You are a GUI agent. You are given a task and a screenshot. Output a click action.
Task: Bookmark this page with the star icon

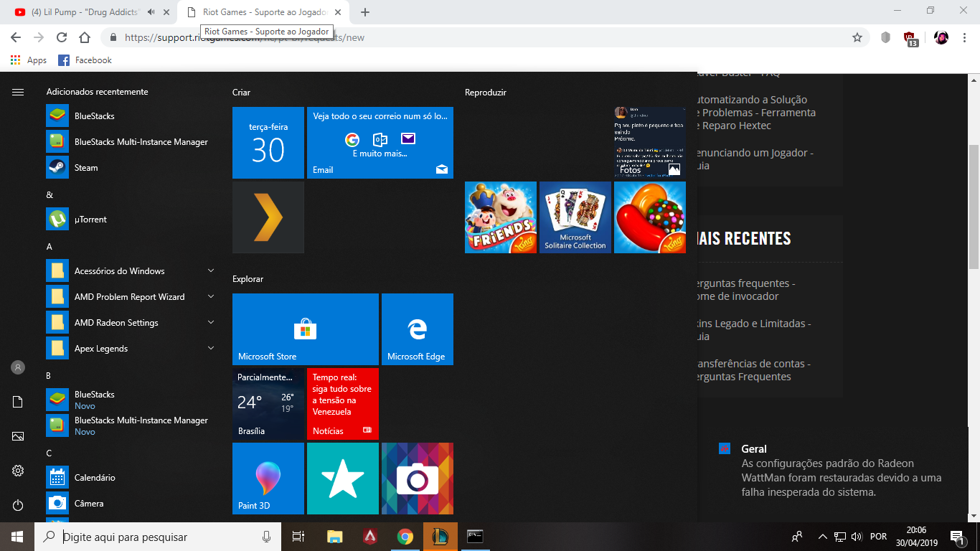857,37
